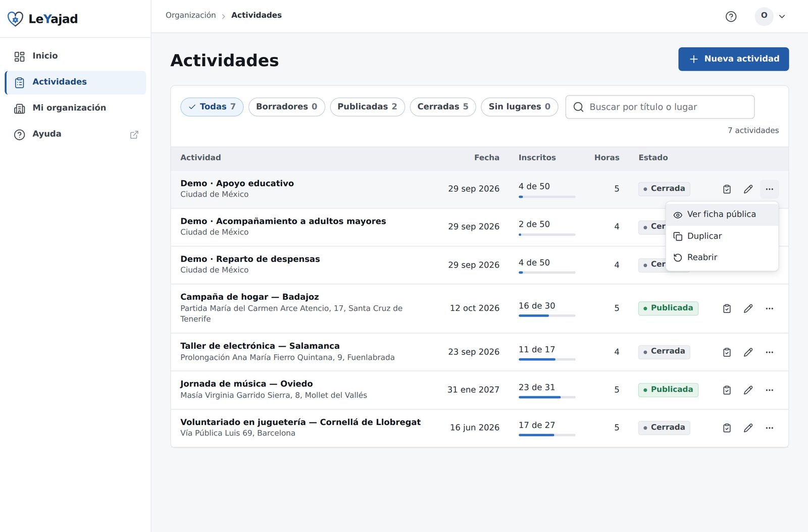Go to Inicio in sidebar

[76, 56]
